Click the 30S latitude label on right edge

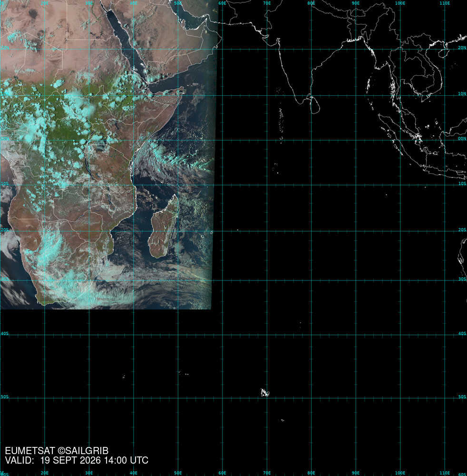(x=462, y=279)
